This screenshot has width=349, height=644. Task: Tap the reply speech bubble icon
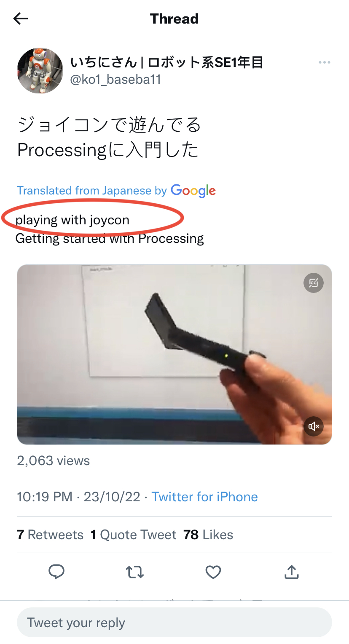point(56,572)
